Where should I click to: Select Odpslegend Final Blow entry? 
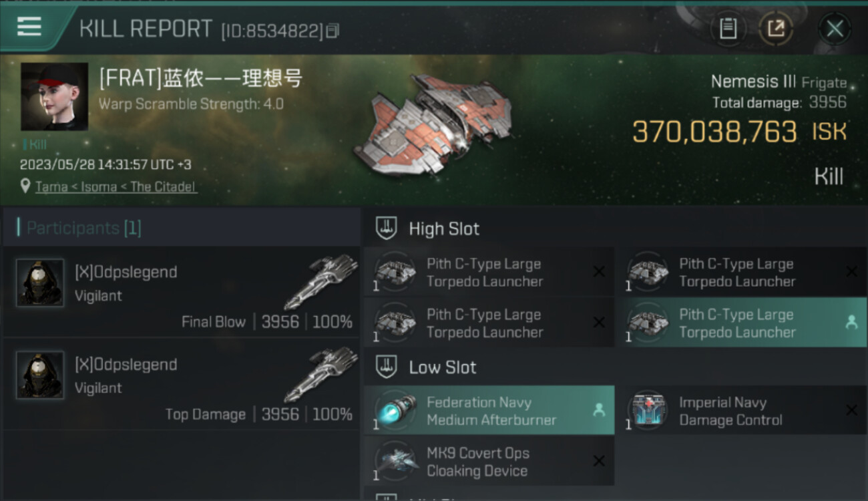[182, 292]
